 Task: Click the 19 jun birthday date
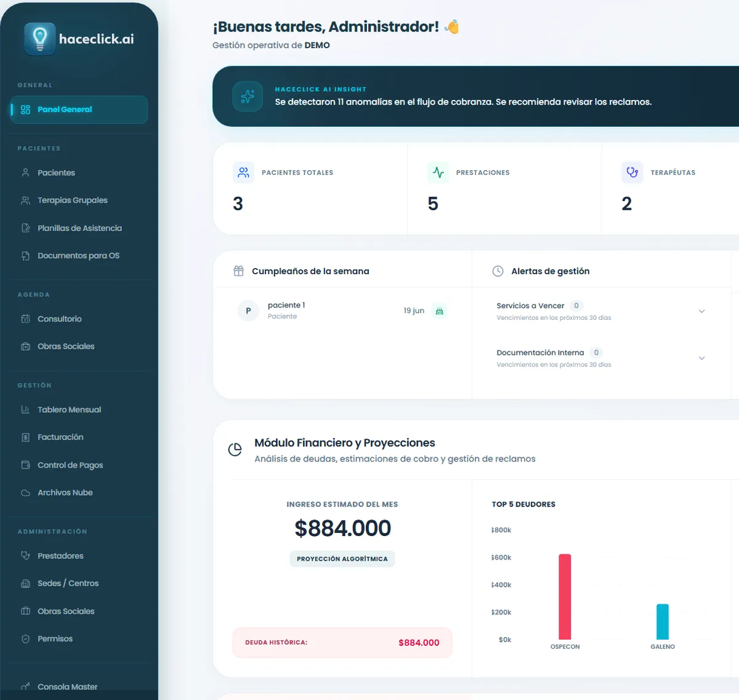[414, 311]
